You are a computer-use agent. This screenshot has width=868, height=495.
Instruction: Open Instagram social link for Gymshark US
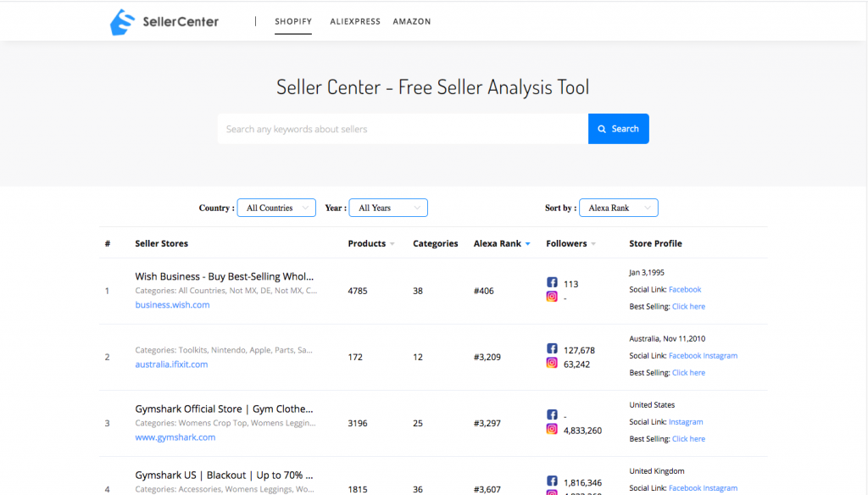coord(721,488)
